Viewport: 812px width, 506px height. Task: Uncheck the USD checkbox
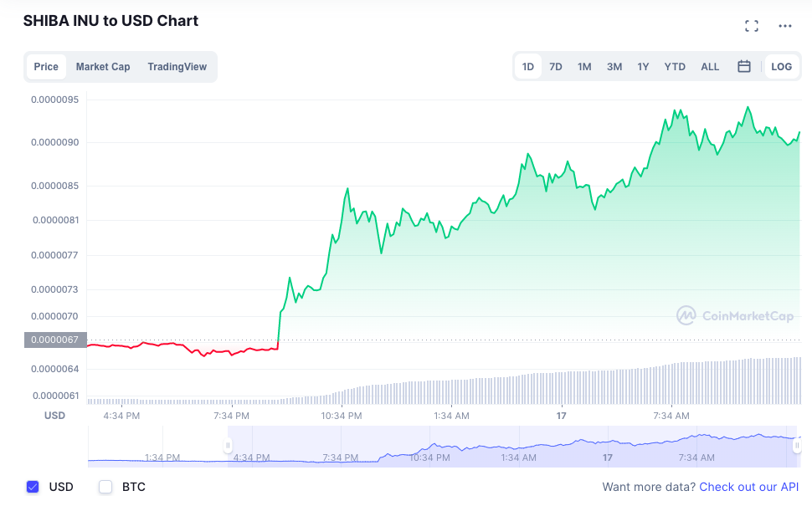(x=33, y=487)
